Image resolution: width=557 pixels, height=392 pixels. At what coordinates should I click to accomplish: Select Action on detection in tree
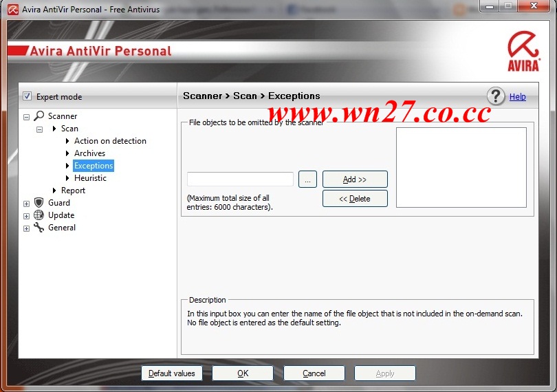click(110, 141)
